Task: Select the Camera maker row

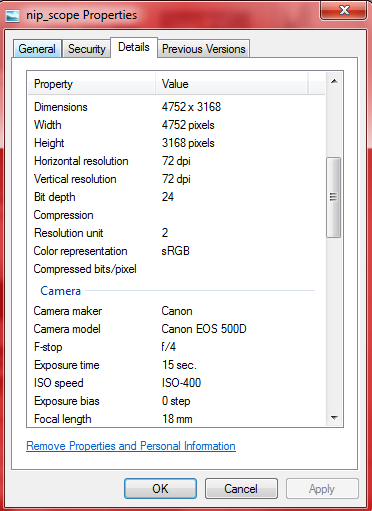Action: click(x=176, y=311)
